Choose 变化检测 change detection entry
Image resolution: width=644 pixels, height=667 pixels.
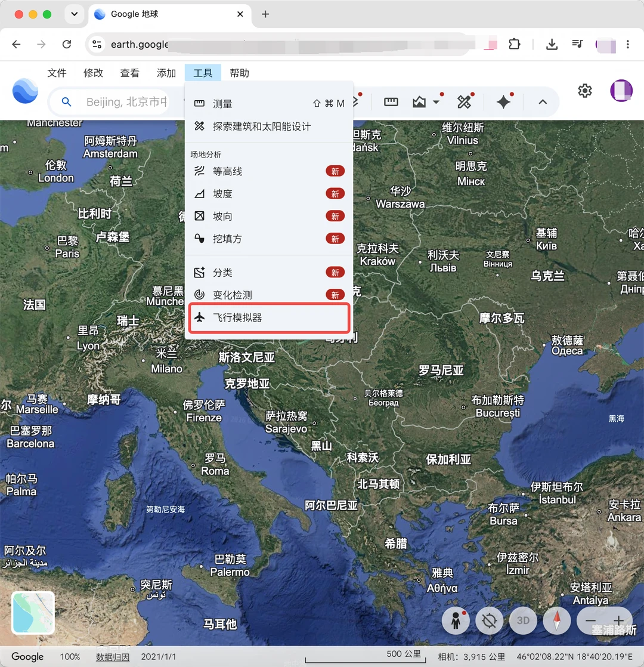[269, 295]
